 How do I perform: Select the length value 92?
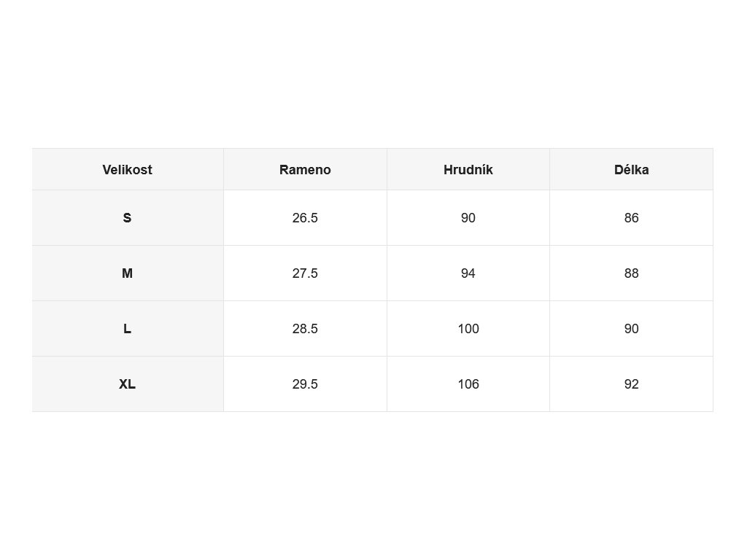pyautogui.click(x=631, y=384)
